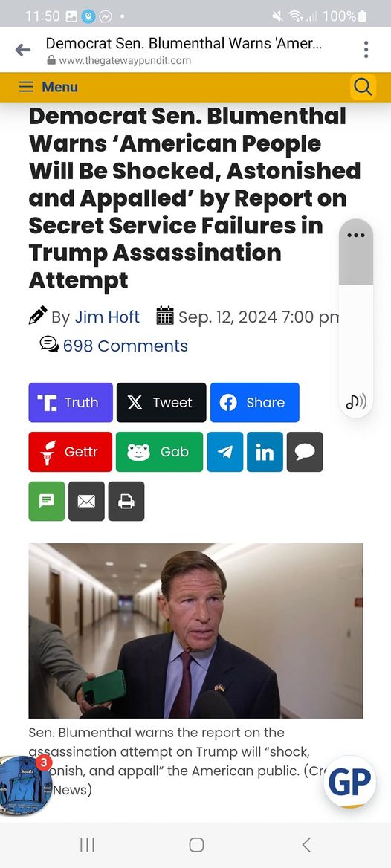Viewport: 391px width, 868px height.
Task: Share to Gettr button
Action: pos(71,452)
